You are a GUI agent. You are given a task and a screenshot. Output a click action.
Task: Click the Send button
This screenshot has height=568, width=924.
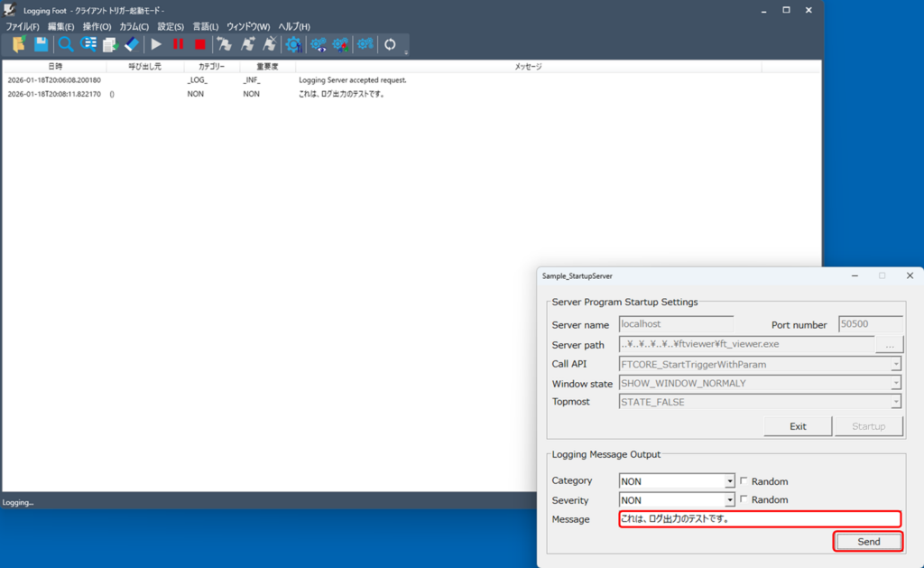(868, 542)
